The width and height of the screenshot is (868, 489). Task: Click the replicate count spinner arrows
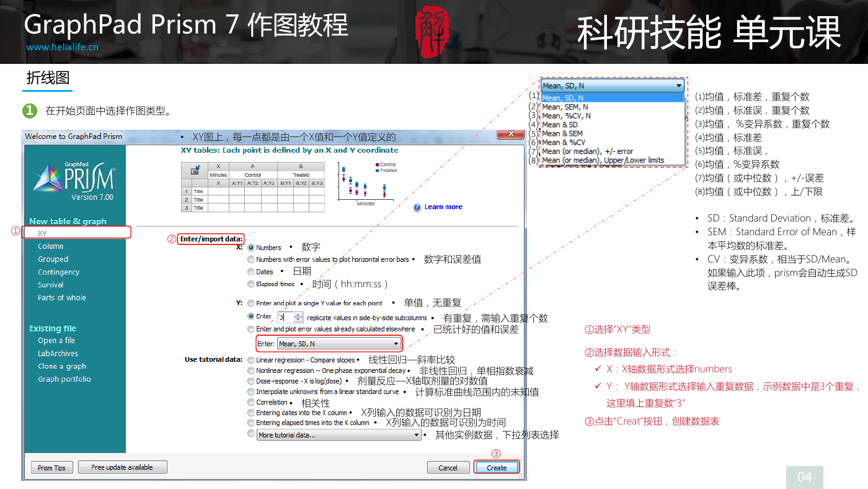[x=298, y=317]
